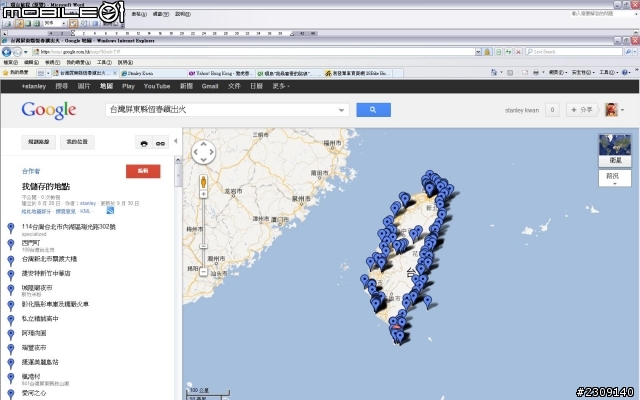The height and width of the screenshot is (400, 640).
Task: Click the 規劃路線 get directions button
Action: click(x=38, y=142)
